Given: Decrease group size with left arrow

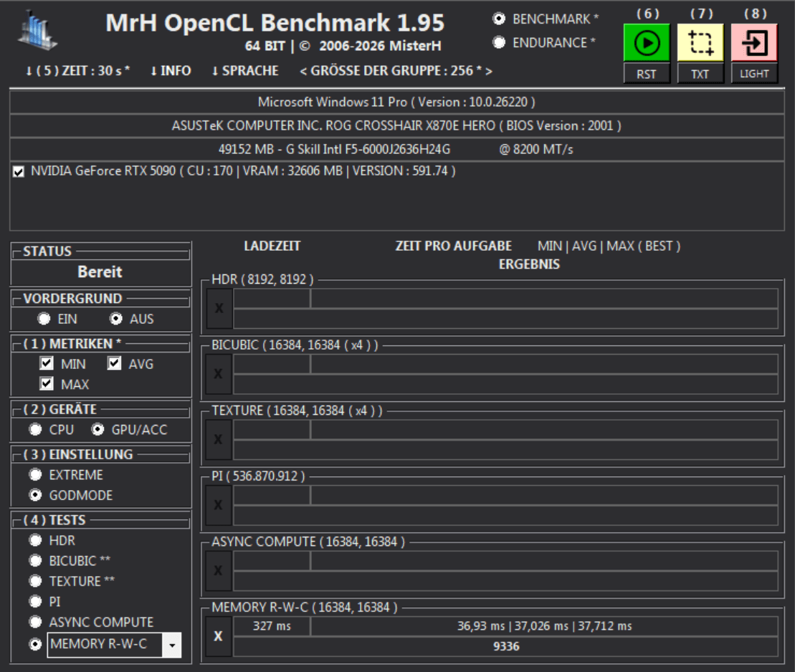Looking at the screenshot, I should 303,72.
